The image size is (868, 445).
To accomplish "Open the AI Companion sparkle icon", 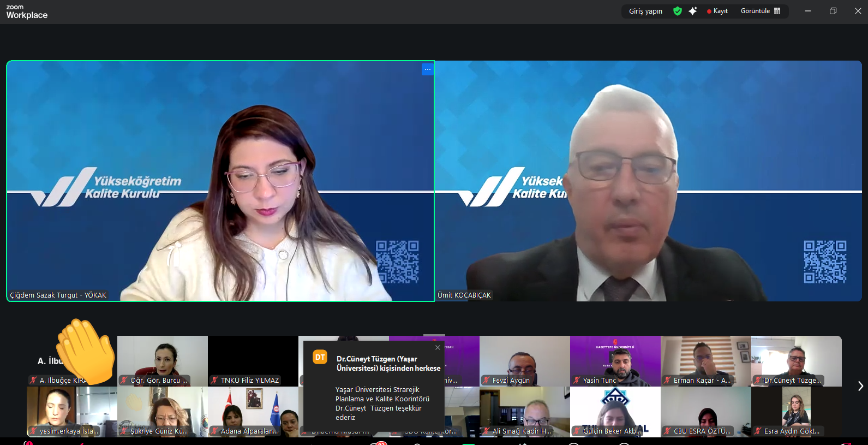I will (693, 11).
